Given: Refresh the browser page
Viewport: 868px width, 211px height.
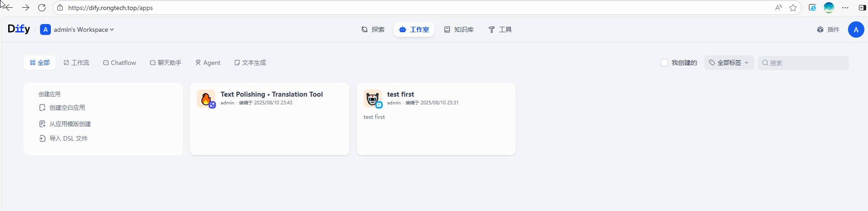Looking at the screenshot, I should pos(42,8).
